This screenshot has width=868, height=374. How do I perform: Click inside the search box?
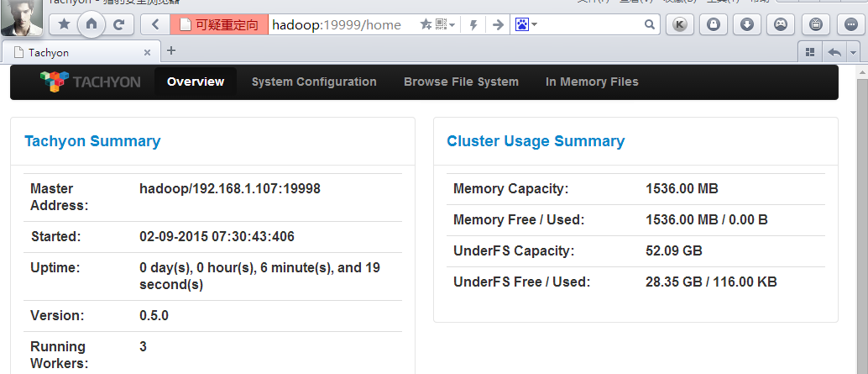[x=590, y=24]
